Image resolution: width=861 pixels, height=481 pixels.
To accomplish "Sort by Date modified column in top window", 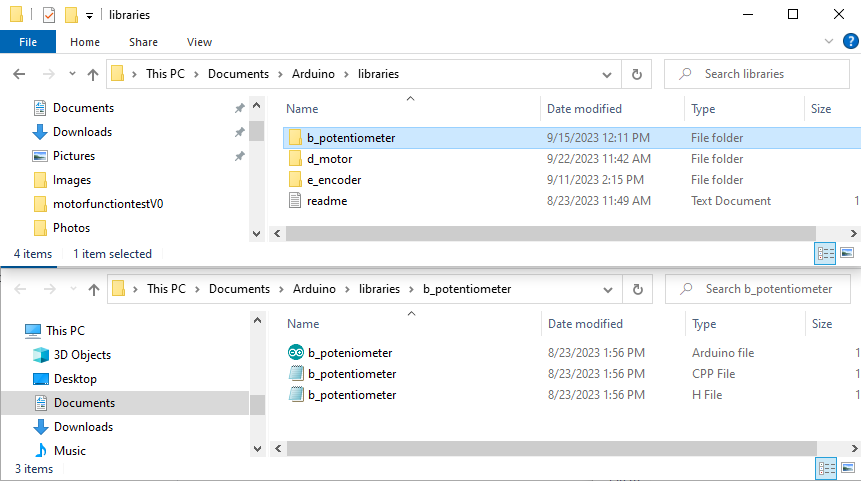I will coord(584,109).
